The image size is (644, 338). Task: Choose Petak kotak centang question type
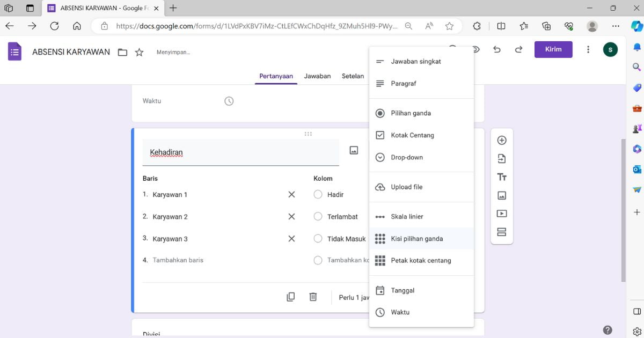421,261
